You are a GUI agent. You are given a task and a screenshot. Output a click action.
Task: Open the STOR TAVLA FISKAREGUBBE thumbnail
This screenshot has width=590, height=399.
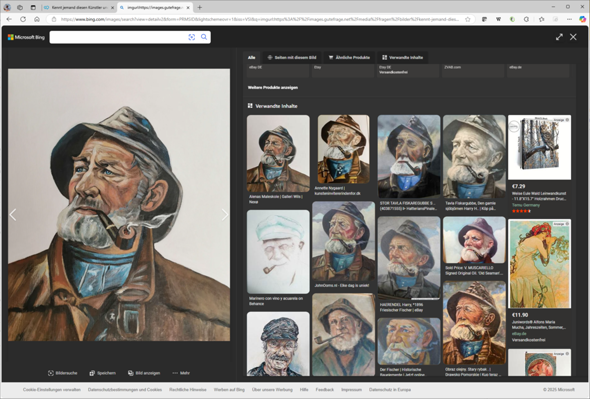click(x=409, y=156)
